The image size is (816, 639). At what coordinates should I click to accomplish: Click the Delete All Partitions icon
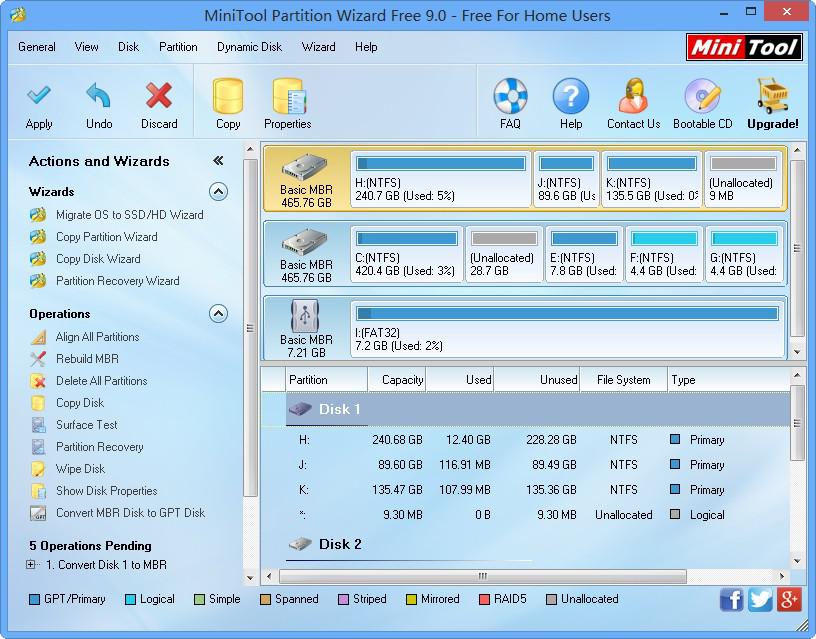[x=37, y=381]
